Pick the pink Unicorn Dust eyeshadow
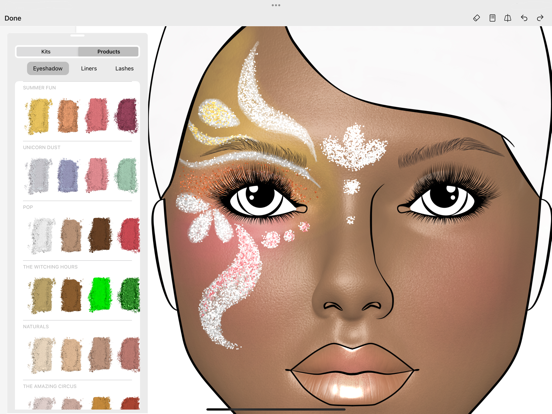The width and height of the screenshot is (552, 414). coord(97,175)
